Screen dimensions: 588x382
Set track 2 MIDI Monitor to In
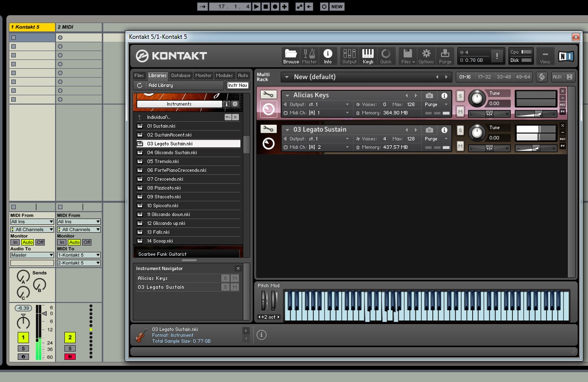click(x=62, y=242)
